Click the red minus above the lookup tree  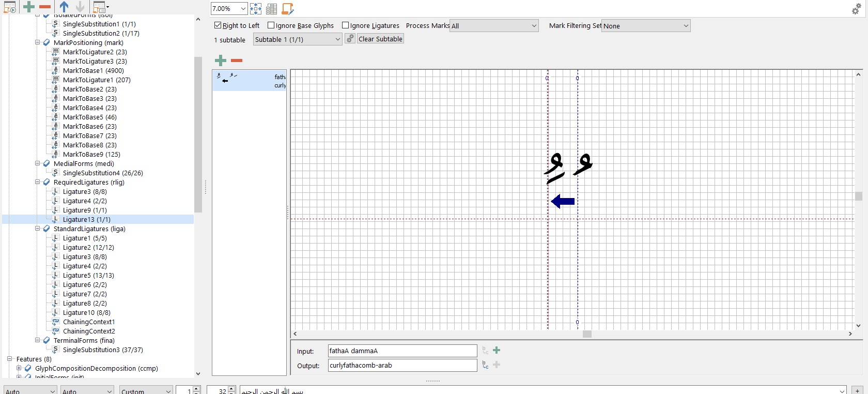coord(45,7)
